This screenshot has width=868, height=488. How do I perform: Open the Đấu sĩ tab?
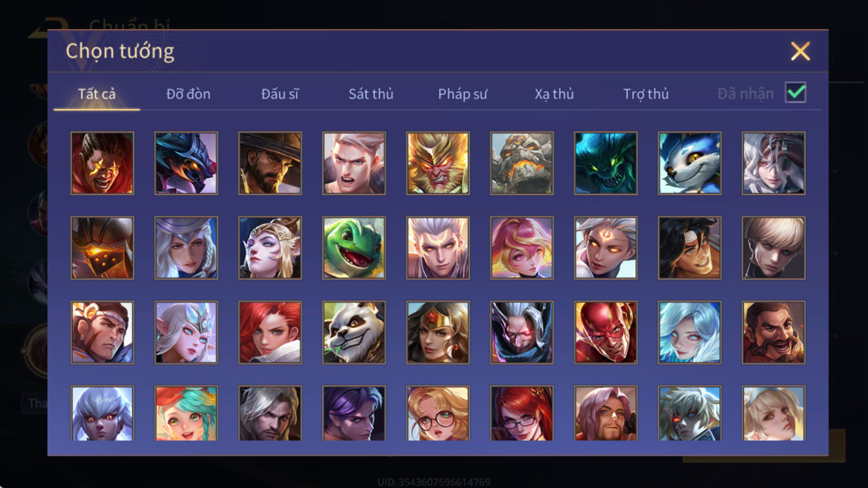tap(279, 94)
